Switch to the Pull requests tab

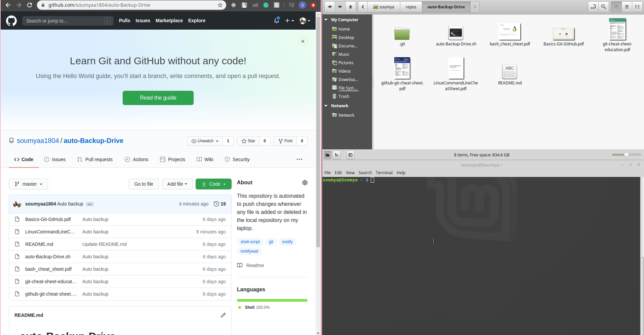pyautogui.click(x=95, y=159)
